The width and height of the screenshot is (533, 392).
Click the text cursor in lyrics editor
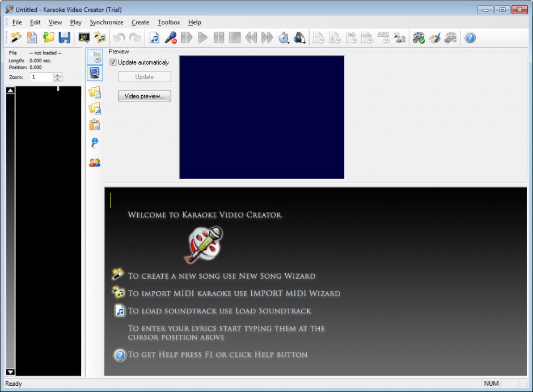(x=111, y=201)
